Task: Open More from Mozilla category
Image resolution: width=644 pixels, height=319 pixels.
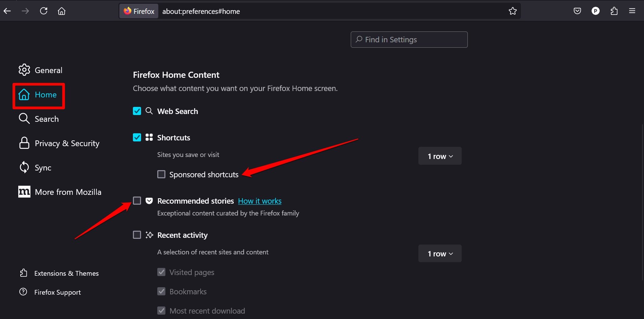Action: [x=68, y=192]
